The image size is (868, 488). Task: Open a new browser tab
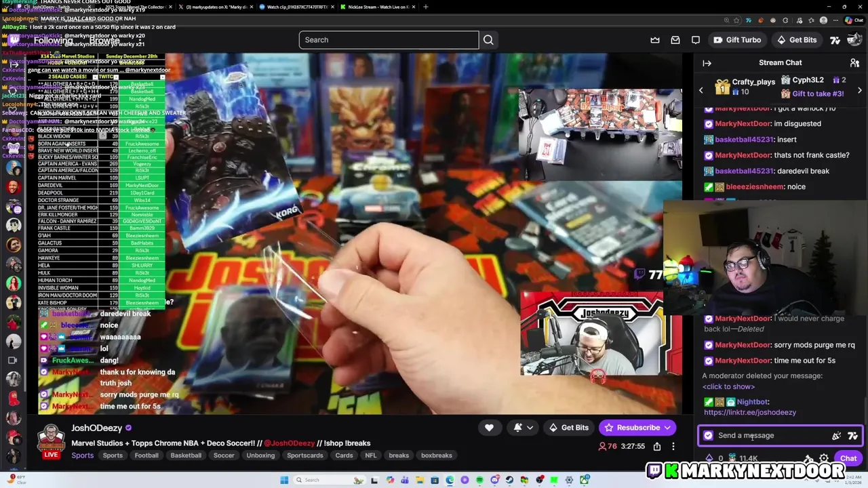coord(426,7)
